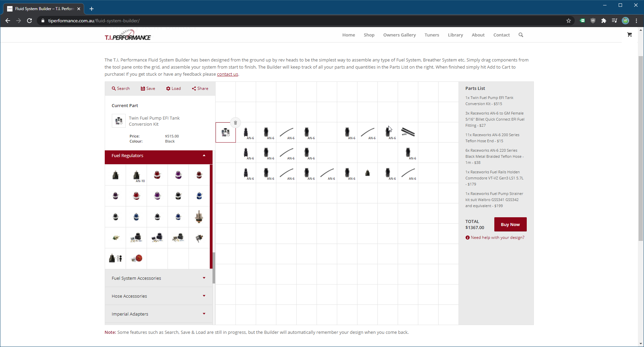Viewport: 644px width, 347px height.
Task: Open the Library page
Action: click(x=455, y=35)
